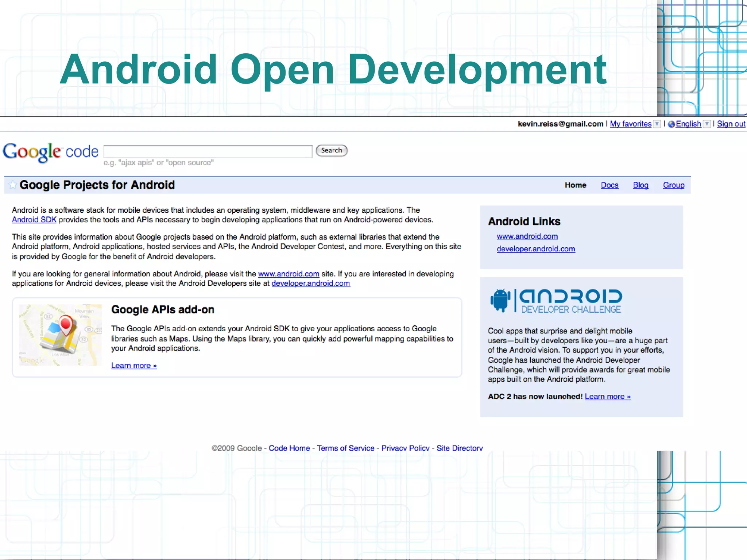
Task: Click the ©2009 Google footer text
Action: point(236,448)
